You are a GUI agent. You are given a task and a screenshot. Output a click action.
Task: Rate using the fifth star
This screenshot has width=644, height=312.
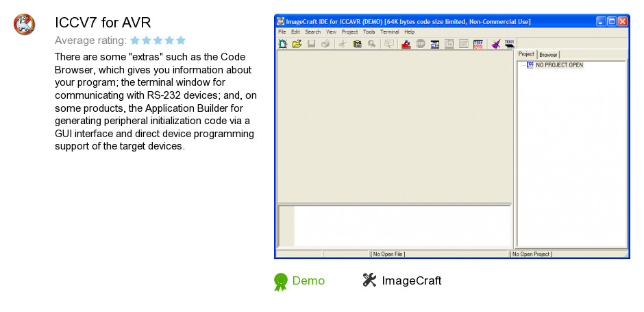181,40
